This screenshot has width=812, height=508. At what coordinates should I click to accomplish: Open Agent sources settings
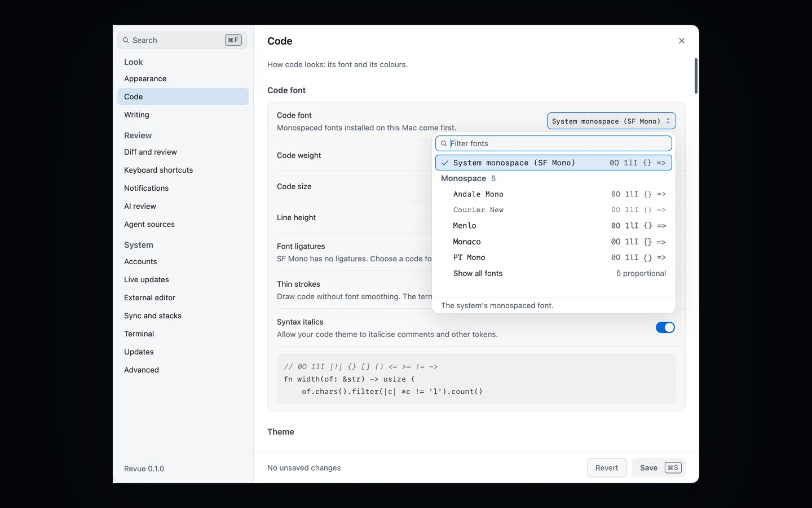coord(183,224)
